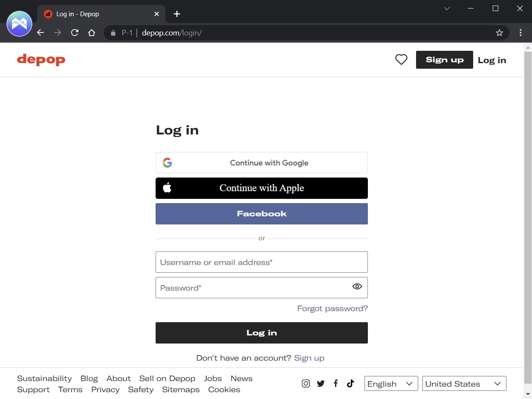
Task: Open Depop's Twitter page icon
Action: click(x=321, y=383)
